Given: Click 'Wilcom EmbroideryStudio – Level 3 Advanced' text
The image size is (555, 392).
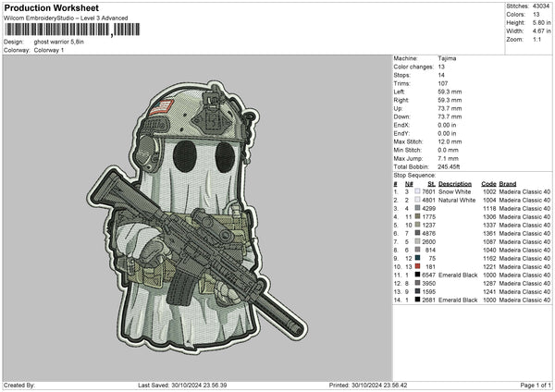Looking at the screenshot, I should click(x=66, y=18).
